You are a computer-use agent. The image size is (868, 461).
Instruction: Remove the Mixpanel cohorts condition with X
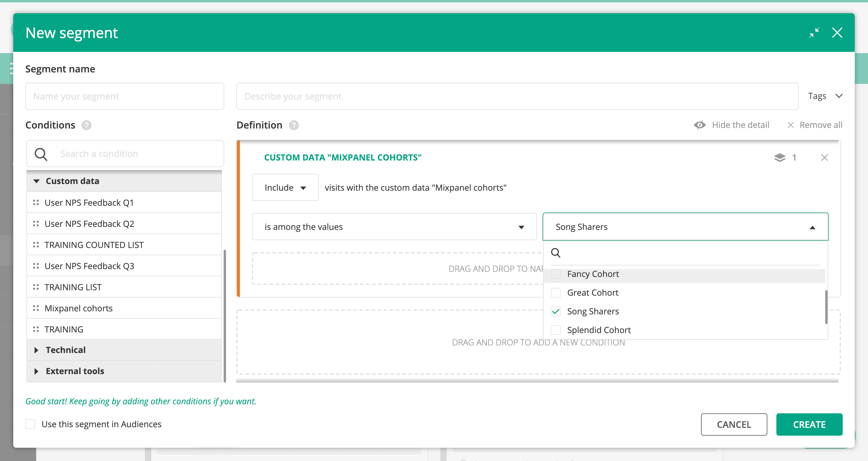click(824, 157)
